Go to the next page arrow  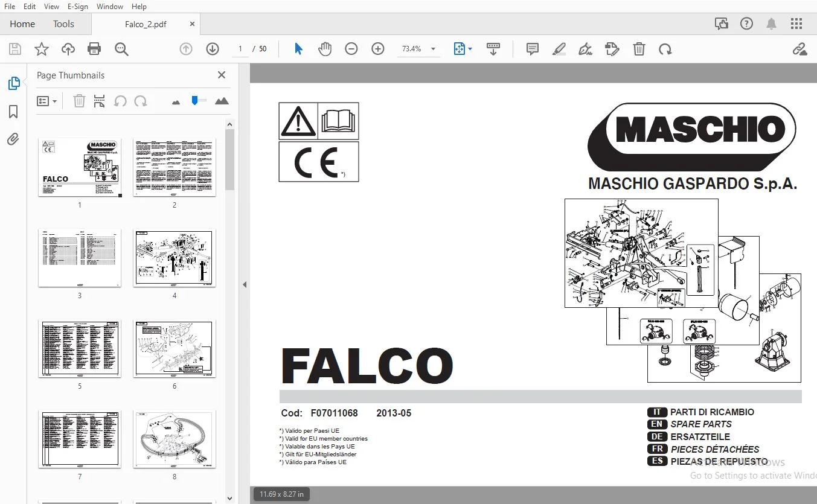click(x=213, y=49)
